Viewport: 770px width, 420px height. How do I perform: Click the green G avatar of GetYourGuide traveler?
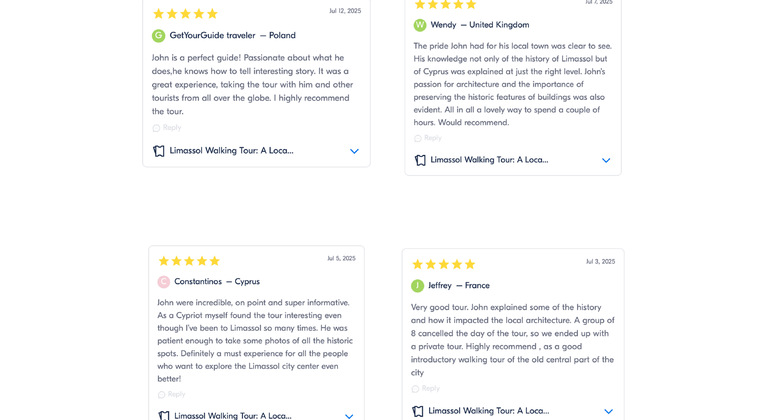coord(158,36)
